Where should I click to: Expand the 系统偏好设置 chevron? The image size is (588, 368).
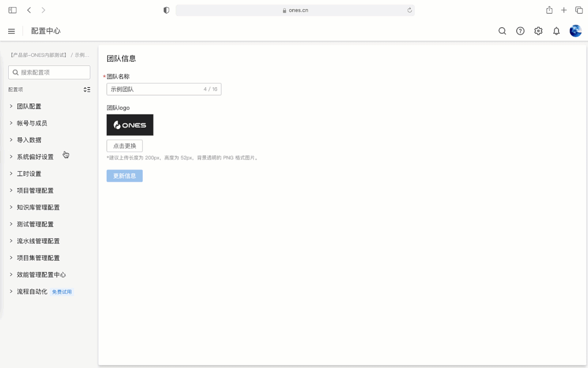click(11, 156)
